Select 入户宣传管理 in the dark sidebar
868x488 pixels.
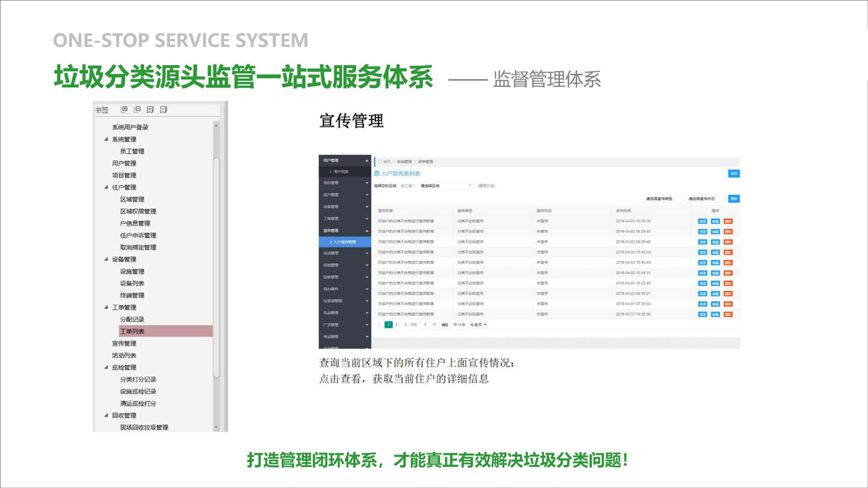click(x=344, y=242)
